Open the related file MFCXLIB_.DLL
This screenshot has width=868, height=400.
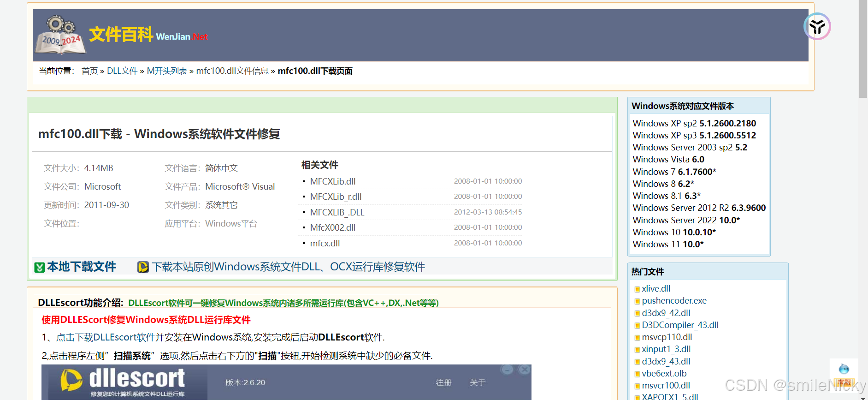[337, 212]
